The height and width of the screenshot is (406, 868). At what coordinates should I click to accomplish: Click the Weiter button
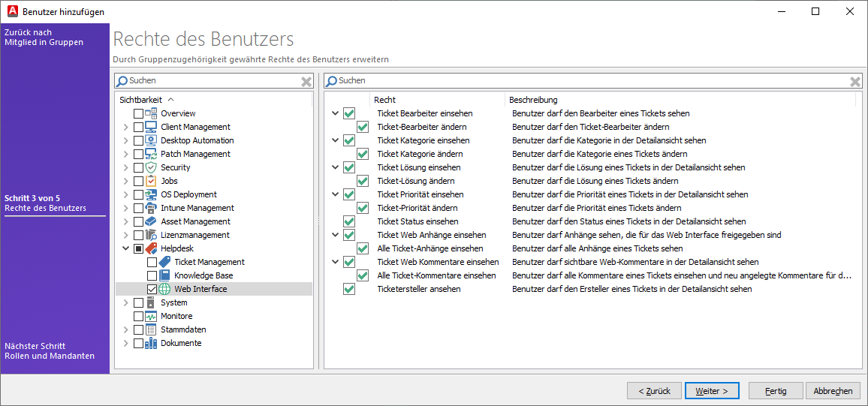[712, 390]
